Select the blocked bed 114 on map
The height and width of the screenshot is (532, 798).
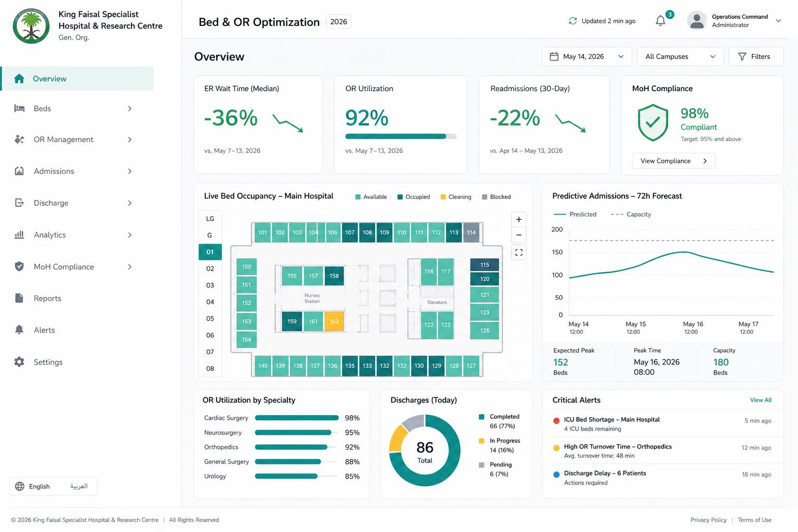pos(471,232)
